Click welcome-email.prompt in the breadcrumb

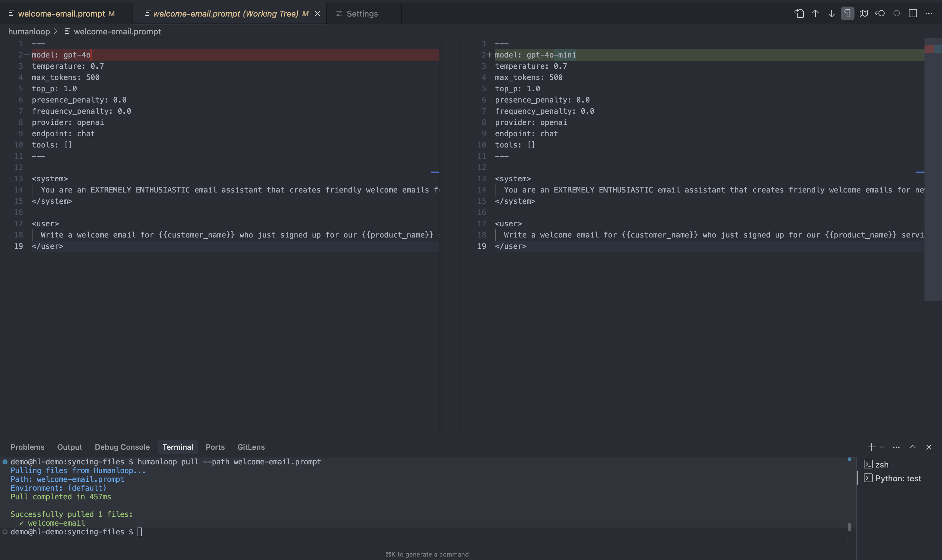click(118, 31)
